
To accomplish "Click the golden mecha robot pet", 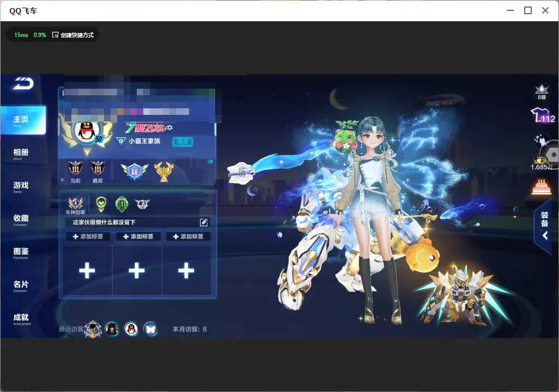I will pos(463,297).
